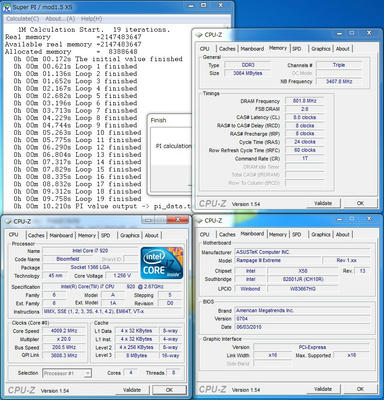384x400 pixels.
Task: Click OK in Memory window
Action: (360, 203)
